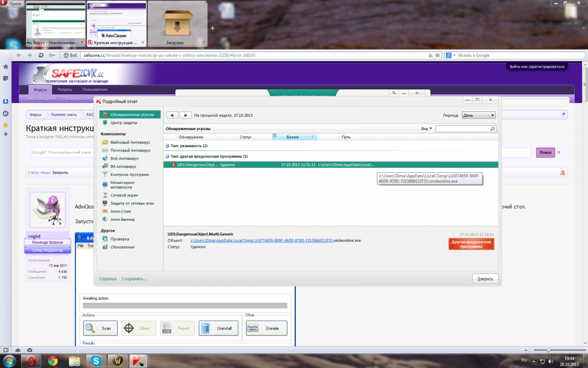Viewport: 588px width, 368px height.
Task: Select the UDS:DangerousObject threat row
Action: pyautogui.click(x=331, y=165)
